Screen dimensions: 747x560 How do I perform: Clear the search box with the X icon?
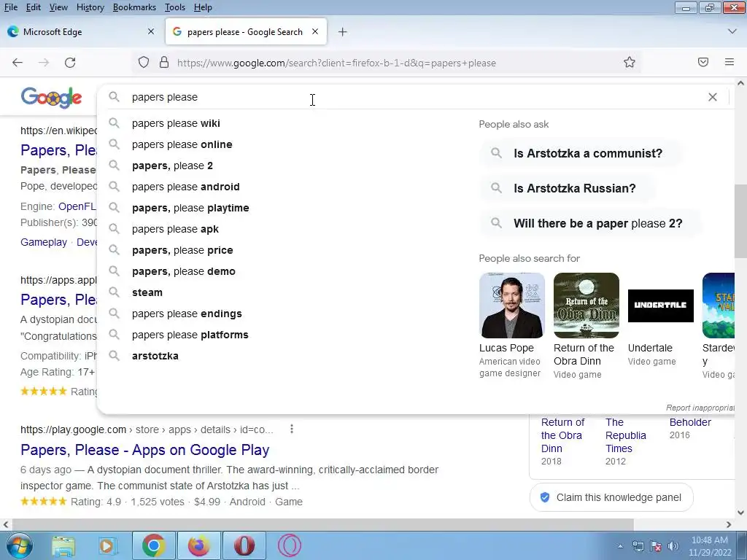point(713,97)
